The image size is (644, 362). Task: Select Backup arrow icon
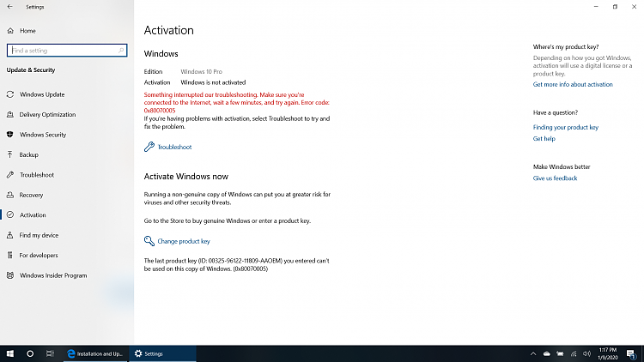[x=10, y=154]
